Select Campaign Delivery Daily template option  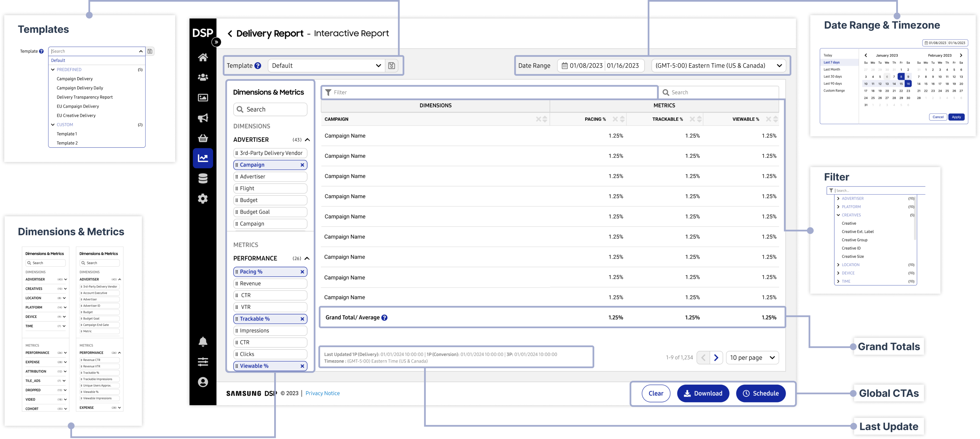point(80,88)
